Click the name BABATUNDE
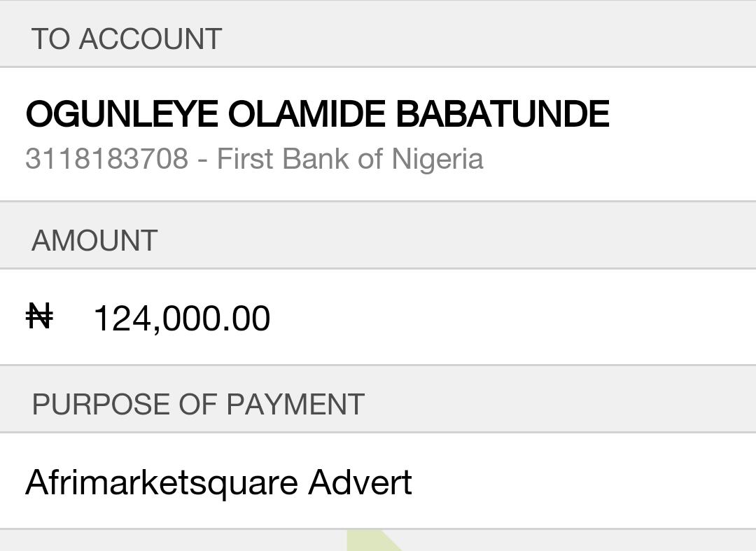756x551 pixels. pyautogui.click(x=503, y=114)
